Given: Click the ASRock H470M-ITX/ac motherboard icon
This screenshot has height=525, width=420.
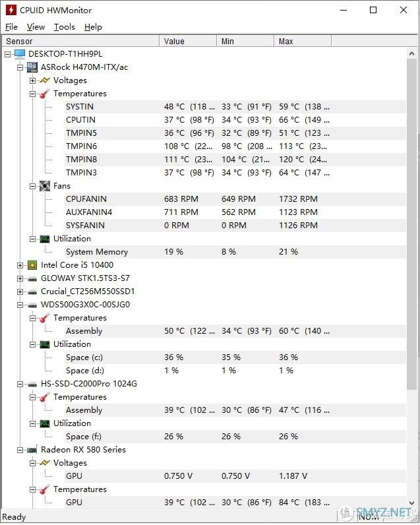Looking at the screenshot, I should (32, 67).
